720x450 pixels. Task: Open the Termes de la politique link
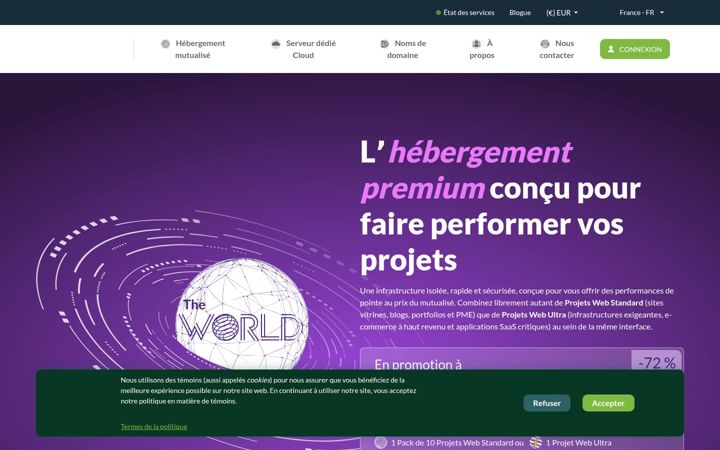tap(154, 427)
